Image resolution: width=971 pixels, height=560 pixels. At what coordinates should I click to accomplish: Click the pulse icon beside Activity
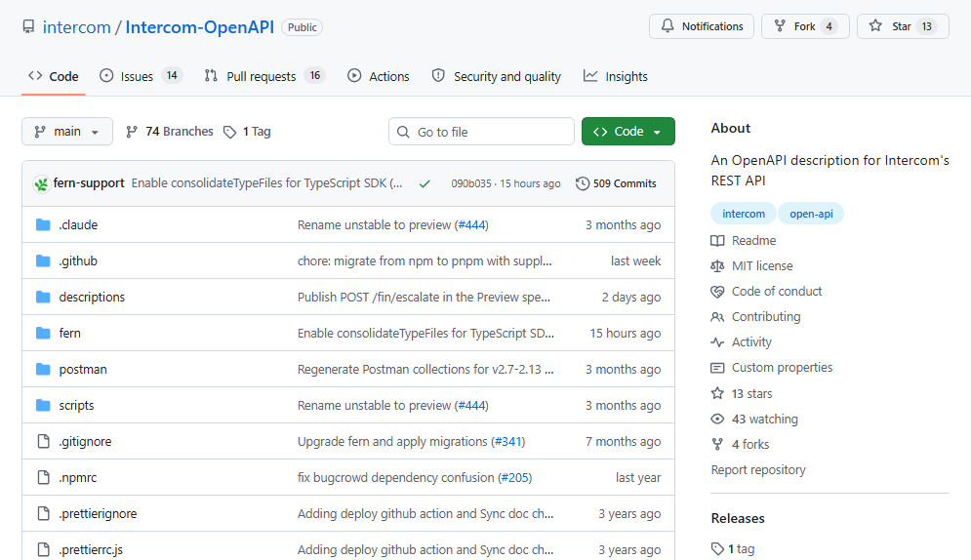click(x=717, y=342)
